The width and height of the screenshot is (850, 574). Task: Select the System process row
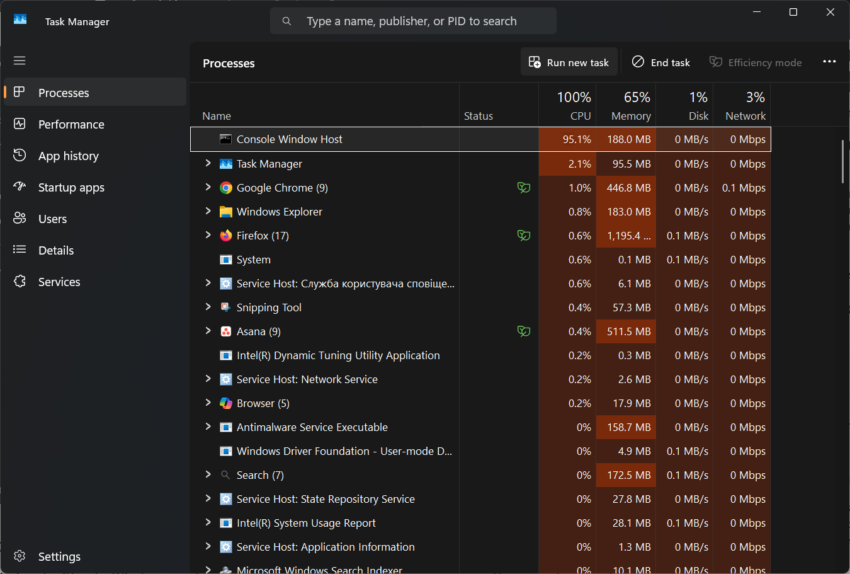pos(480,260)
